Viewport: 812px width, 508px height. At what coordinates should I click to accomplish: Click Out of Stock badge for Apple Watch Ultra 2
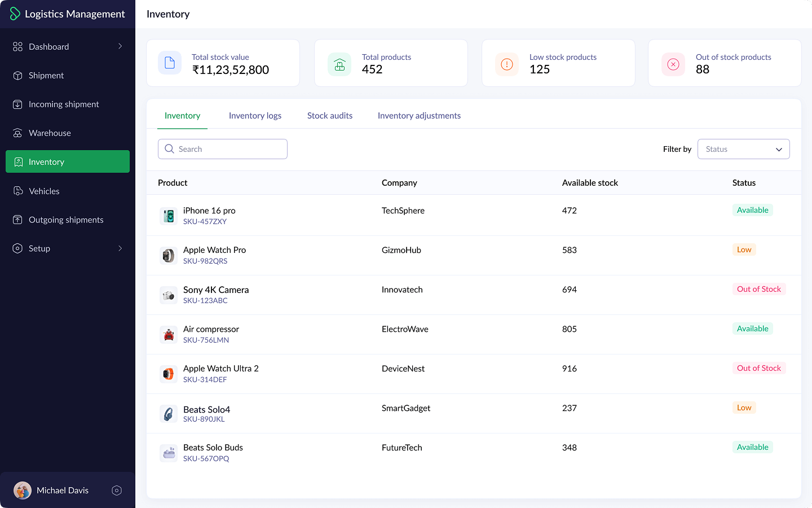pyautogui.click(x=759, y=368)
